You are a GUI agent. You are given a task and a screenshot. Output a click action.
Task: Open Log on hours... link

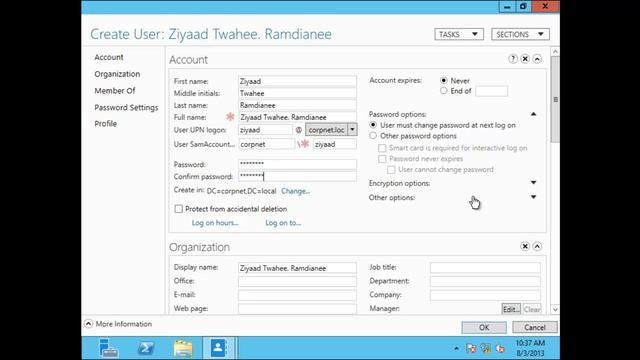tap(215, 223)
